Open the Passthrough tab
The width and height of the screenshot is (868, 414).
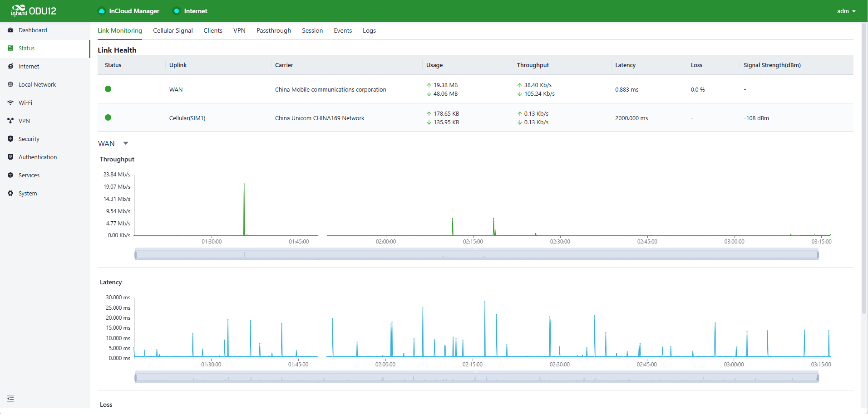[273, 31]
